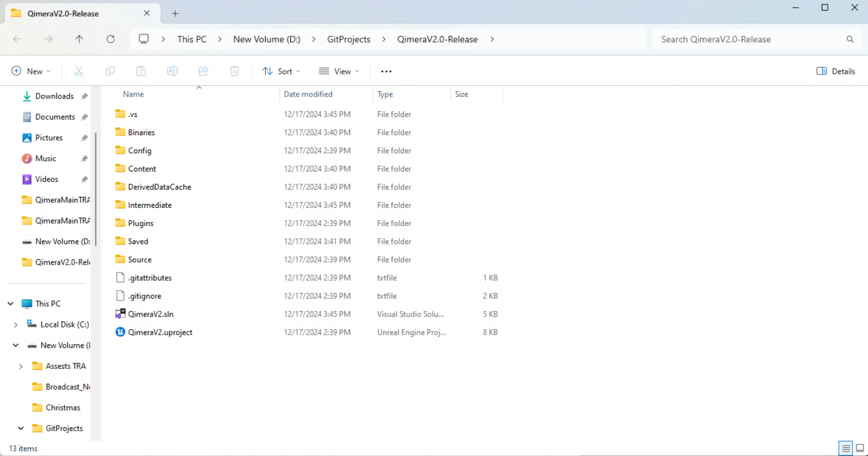Navigate to GitProjects in breadcrumb path
The image size is (868, 456).
point(348,39)
